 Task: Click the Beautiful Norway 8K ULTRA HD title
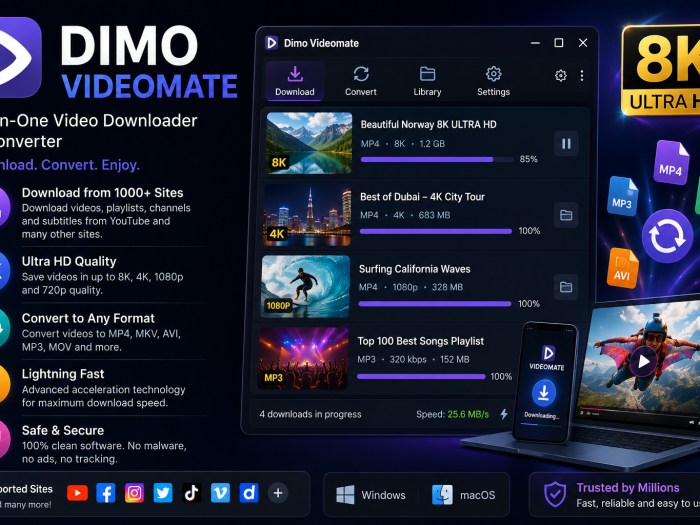coord(428,125)
